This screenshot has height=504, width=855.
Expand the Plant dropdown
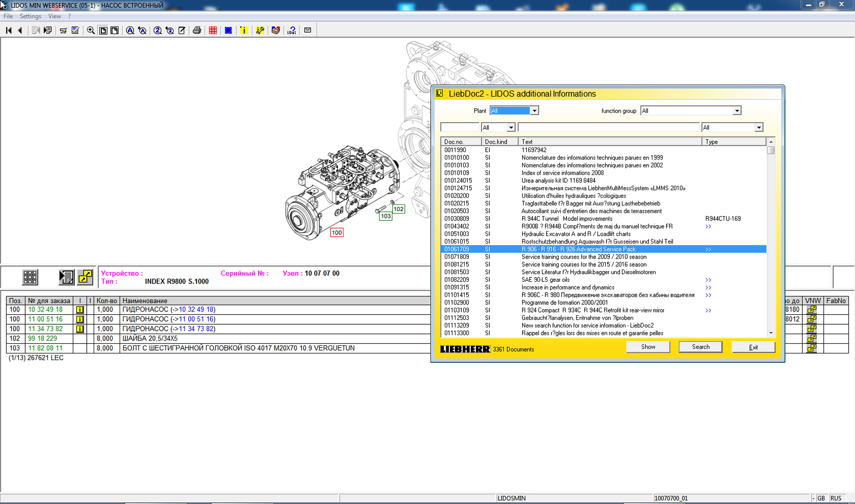point(534,111)
